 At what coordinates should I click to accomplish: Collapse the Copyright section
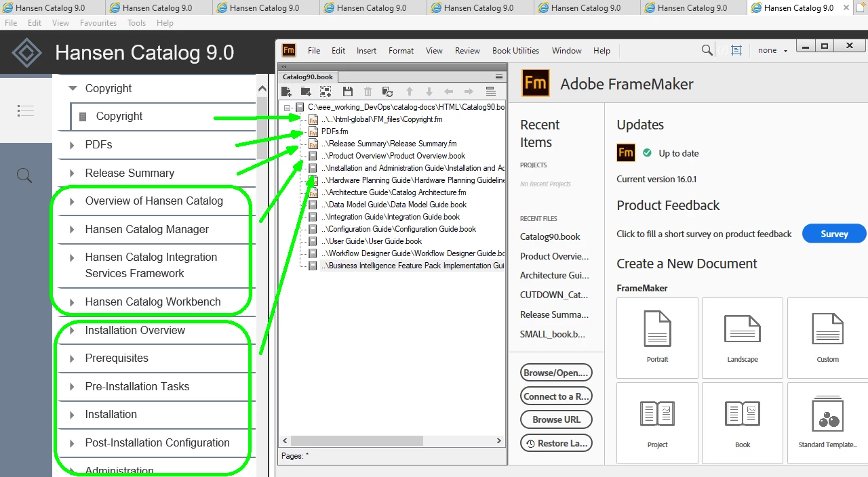72,88
